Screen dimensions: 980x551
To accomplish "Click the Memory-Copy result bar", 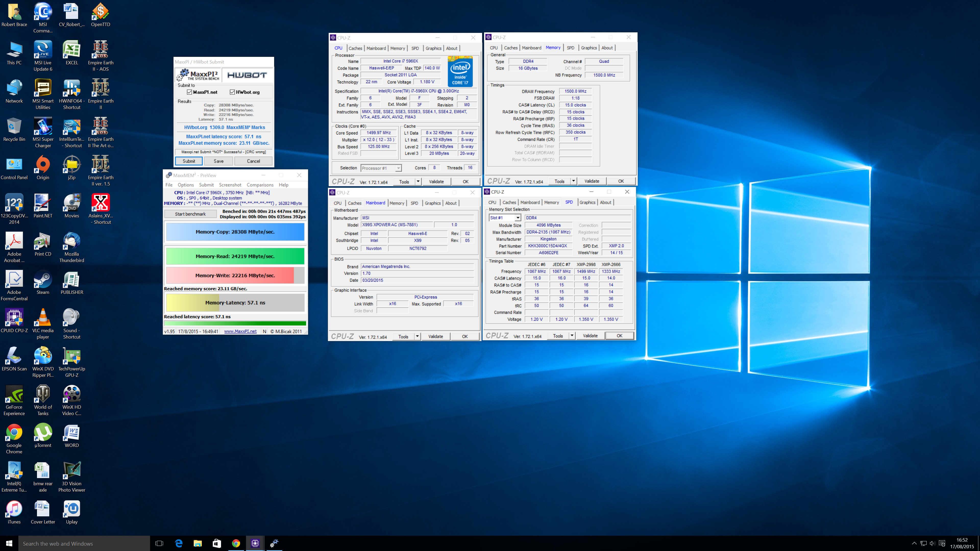I will (x=235, y=232).
